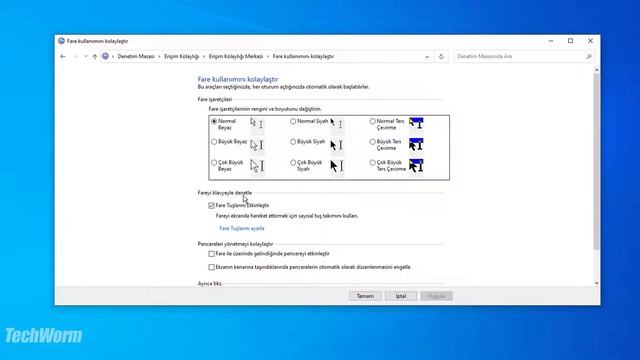Select Çok Büyük Ters Çevirme pointer option
The width and height of the screenshot is (640, 360).
pos(372,162)
